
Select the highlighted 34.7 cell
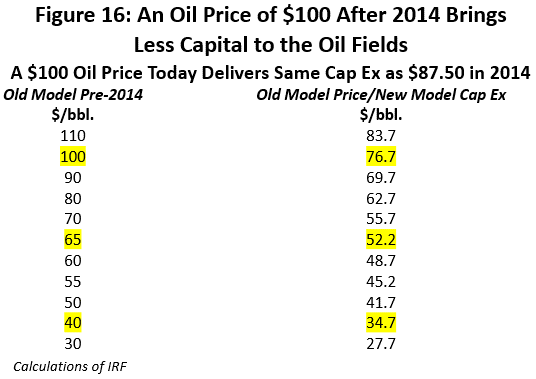tap(381, 322)
